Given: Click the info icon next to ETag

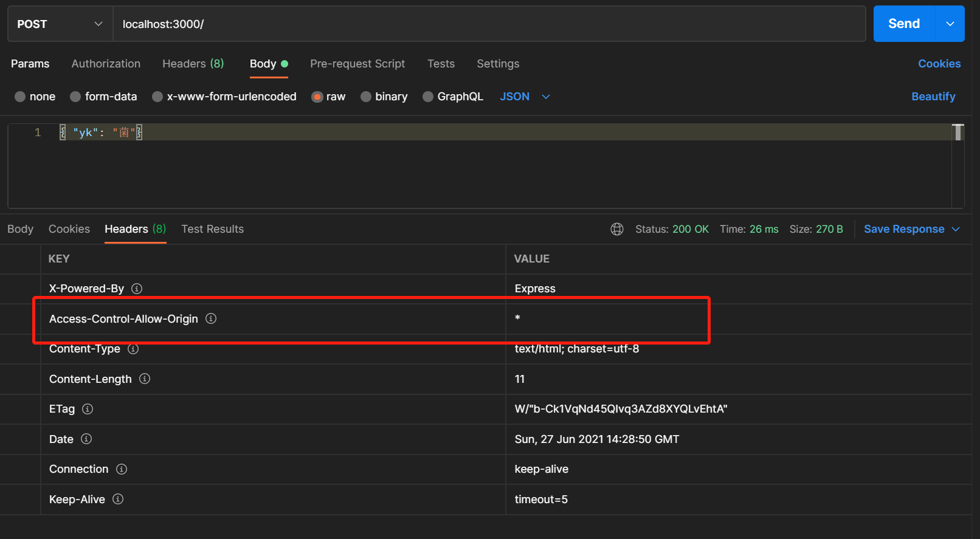Looking at the screenshot, I should (x=88, y=409).
